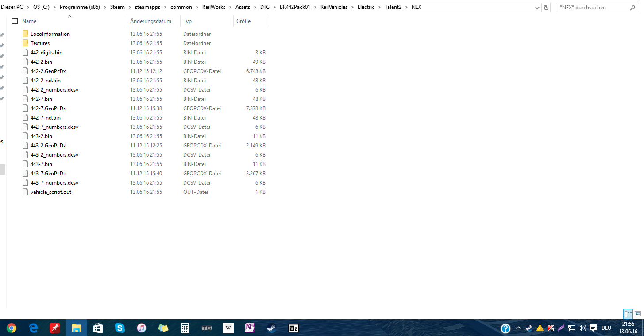Refresh the NEX folder view
Image resolution: width=644 pixels, height=336 pixels.
(546, 8)
